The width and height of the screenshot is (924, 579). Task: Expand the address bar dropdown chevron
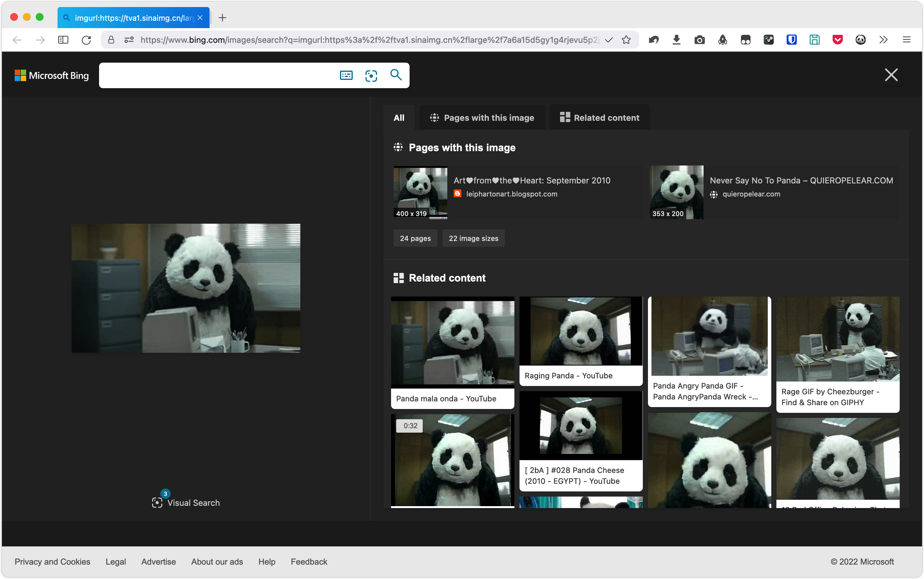pos(609,40)
